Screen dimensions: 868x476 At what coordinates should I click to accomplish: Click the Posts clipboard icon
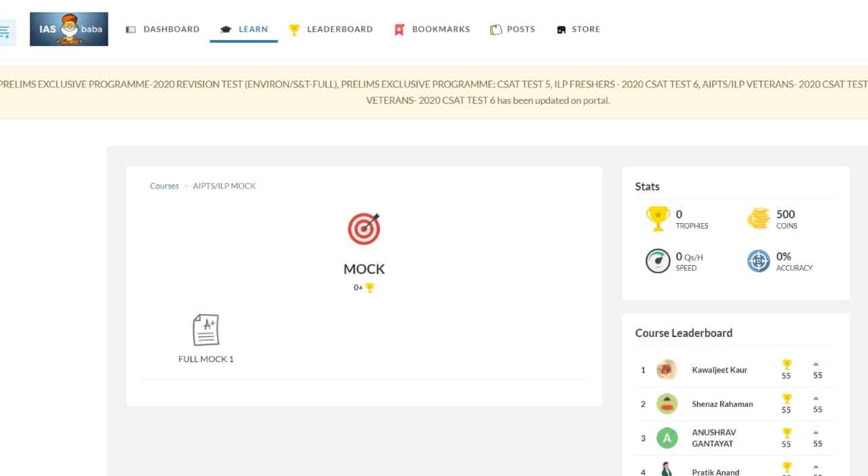coord(496,30)
